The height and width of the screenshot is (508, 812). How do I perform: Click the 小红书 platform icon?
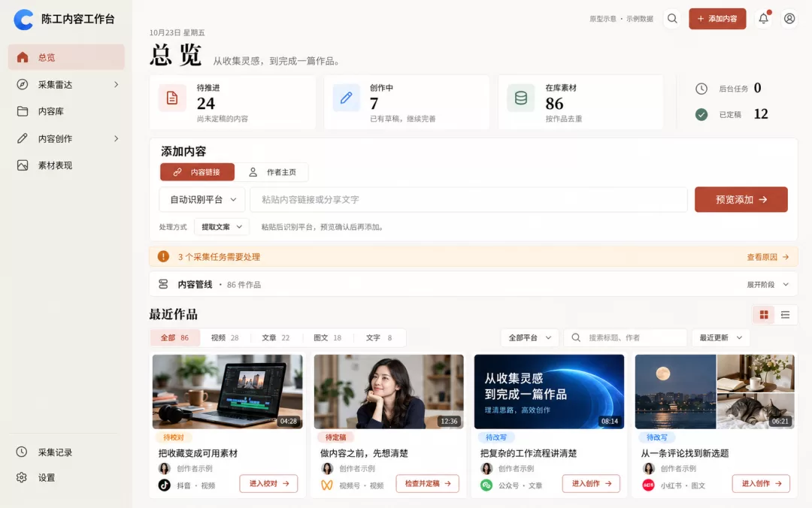point(648,485)
